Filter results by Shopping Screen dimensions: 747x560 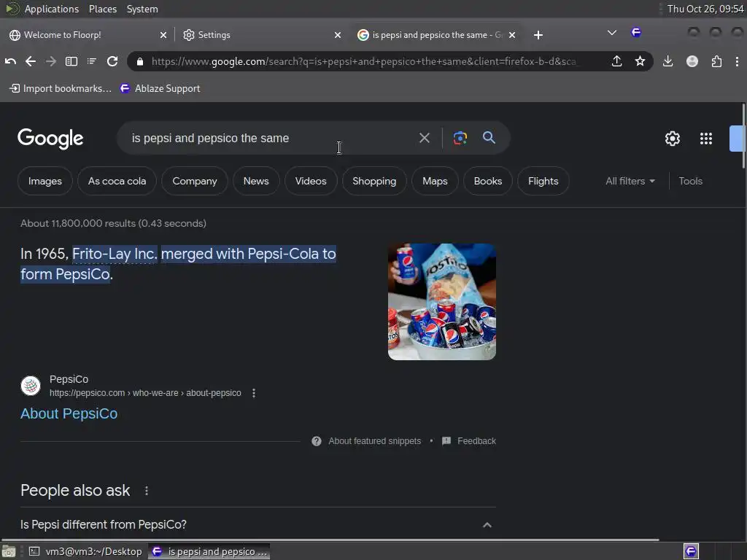(x=374, y=182)
